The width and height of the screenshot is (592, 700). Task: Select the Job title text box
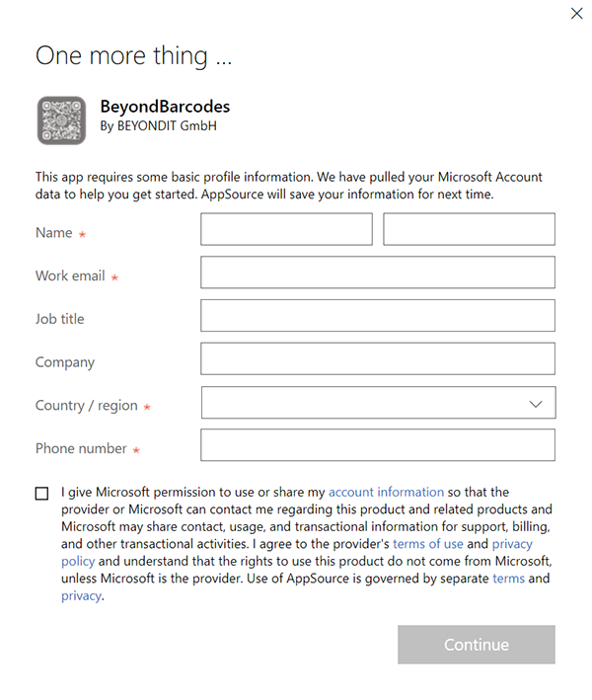(x=377, y=316)
